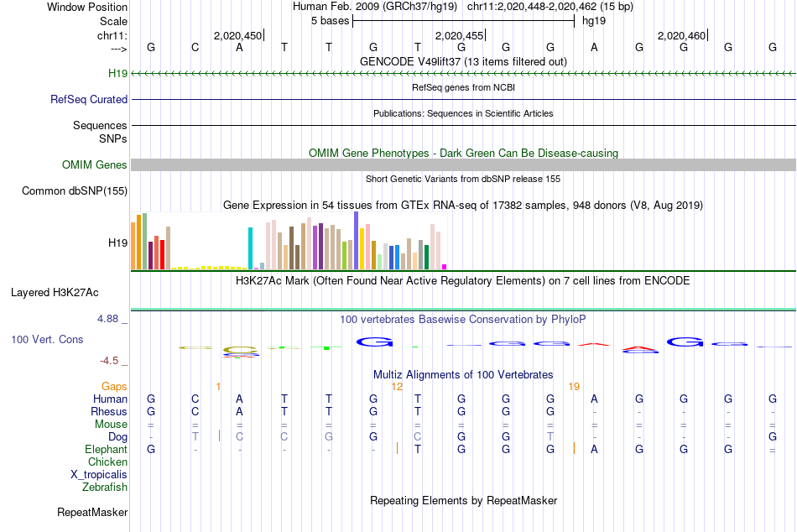Click 'RefSeq genes from NCBI' title

point(463,87)
